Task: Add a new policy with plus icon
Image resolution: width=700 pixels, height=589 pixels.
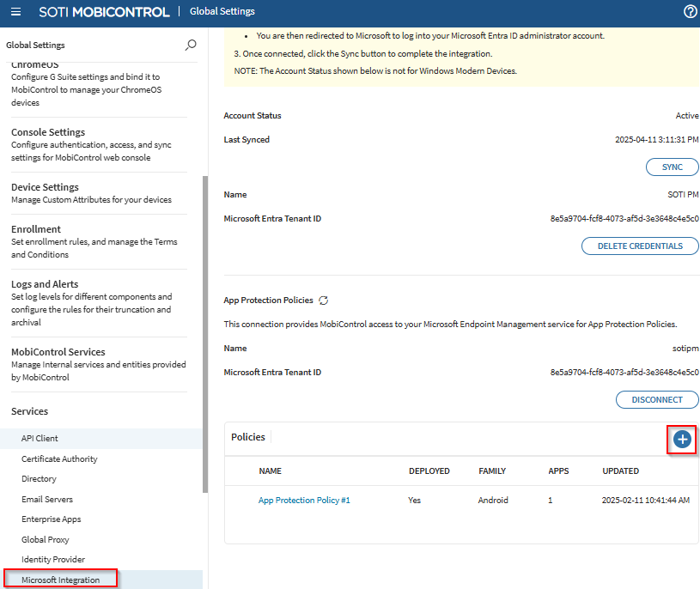Action: pyautogui.click(x=682, y=440)
